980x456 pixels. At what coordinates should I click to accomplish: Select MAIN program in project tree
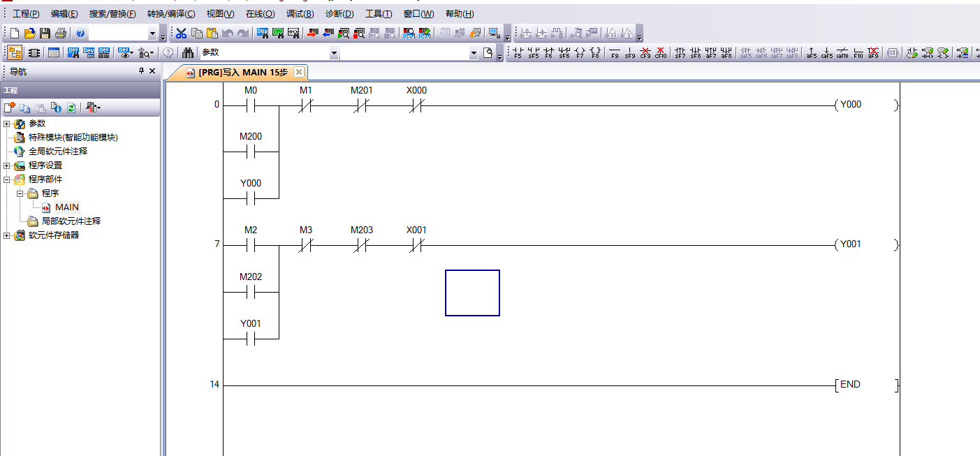(67, 207)
